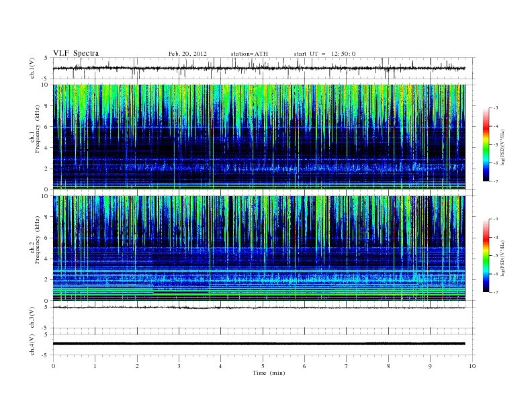Click the "4" kHz tick on ch.2 frequency axis

46,259
